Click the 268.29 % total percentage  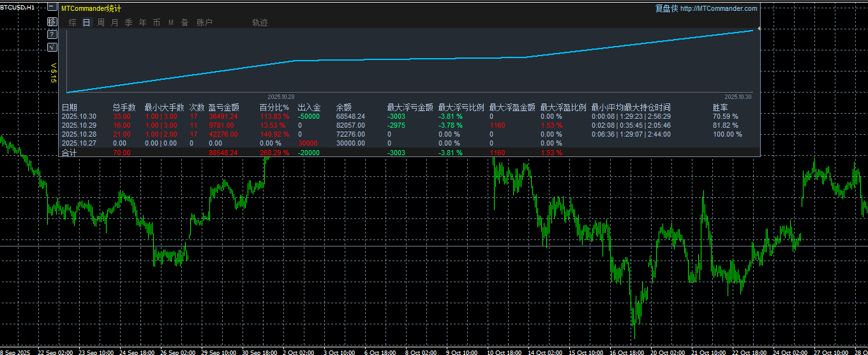[x=274, y=153]
